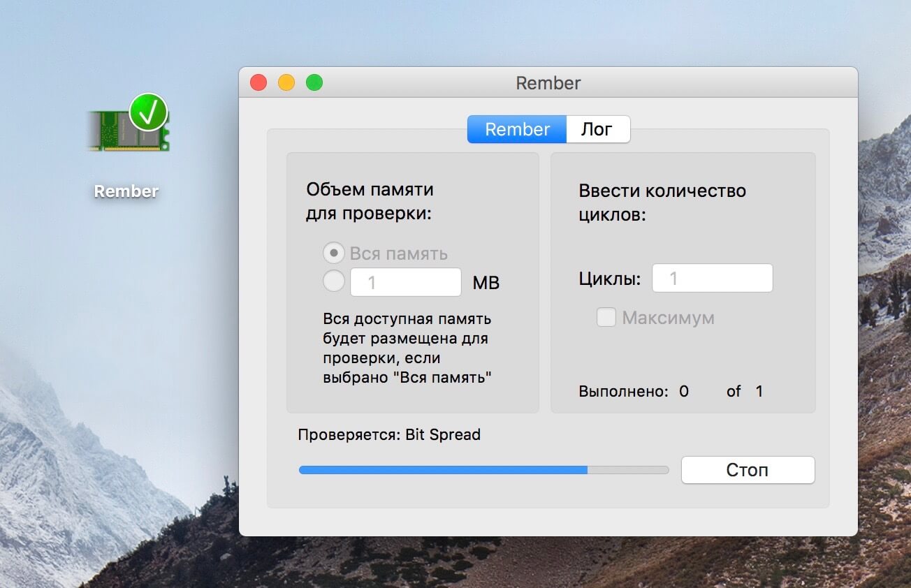Click the Стоп button
Screen dimensions: 911x588
(748, 470)
